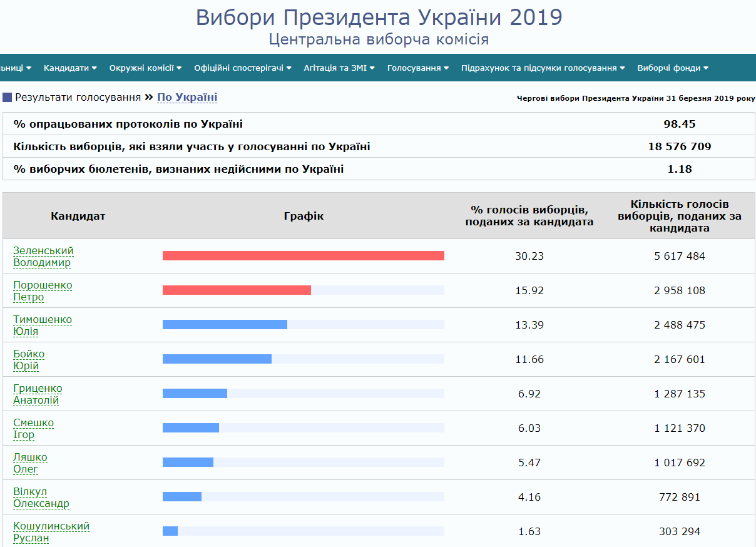The image size is (756, 547).
Task: Open the Офіційні спостерігачі menu
Action: click(x=242, y=68)
